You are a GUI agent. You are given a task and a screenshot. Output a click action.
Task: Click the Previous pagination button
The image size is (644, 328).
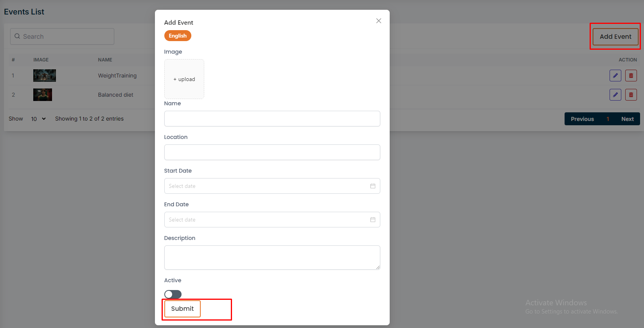click(582, 119)
